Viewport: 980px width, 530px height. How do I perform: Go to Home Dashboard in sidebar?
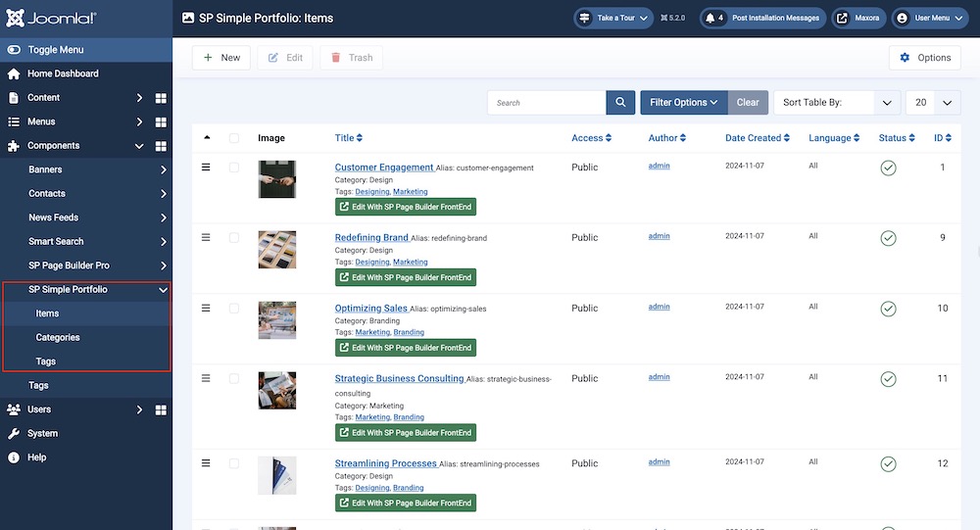coord(63,73)
